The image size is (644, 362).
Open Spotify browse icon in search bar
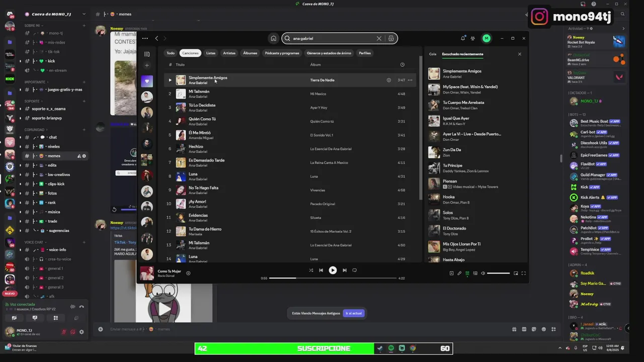click(391, 38)
